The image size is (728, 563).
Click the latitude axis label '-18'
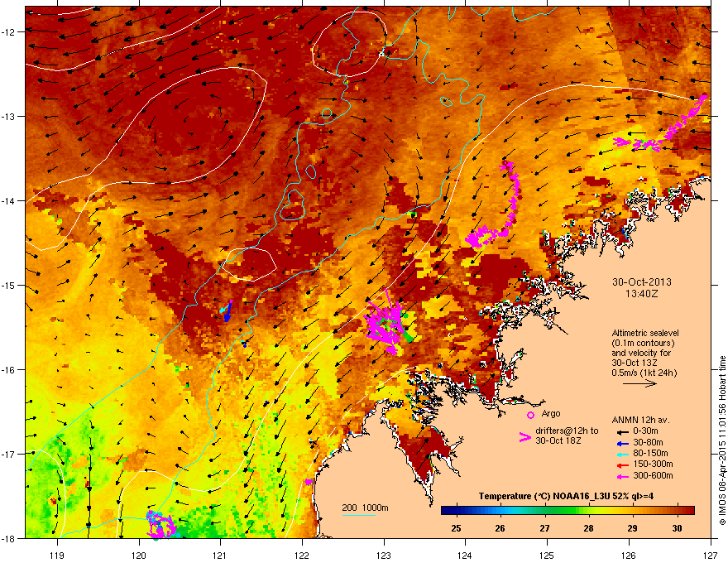click(x=8, y=538)
